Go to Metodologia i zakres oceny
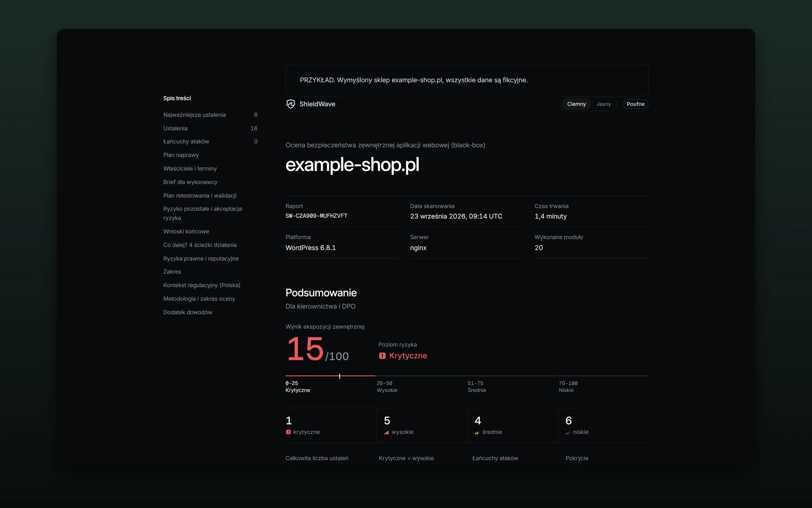This screenshot has height=508, width=812. 199,299
